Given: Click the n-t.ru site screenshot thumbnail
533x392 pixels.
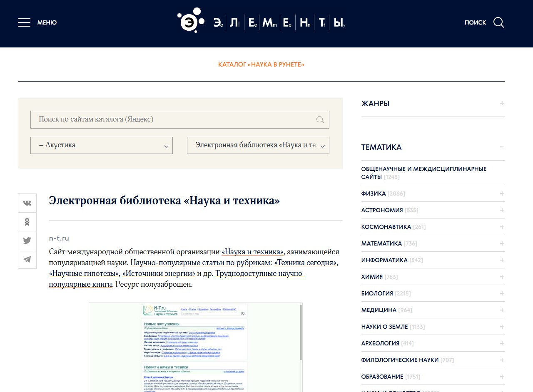Looking at the screenshot, I should (195, 347).
